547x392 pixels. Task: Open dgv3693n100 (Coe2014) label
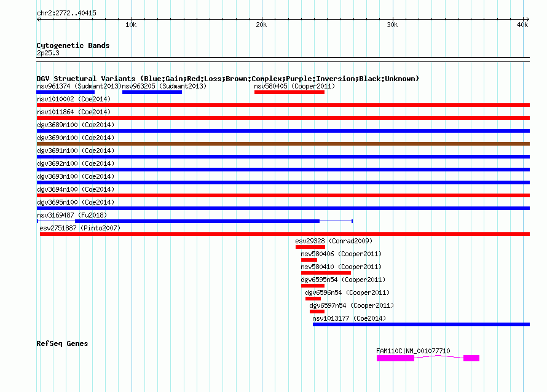[76, 176]
